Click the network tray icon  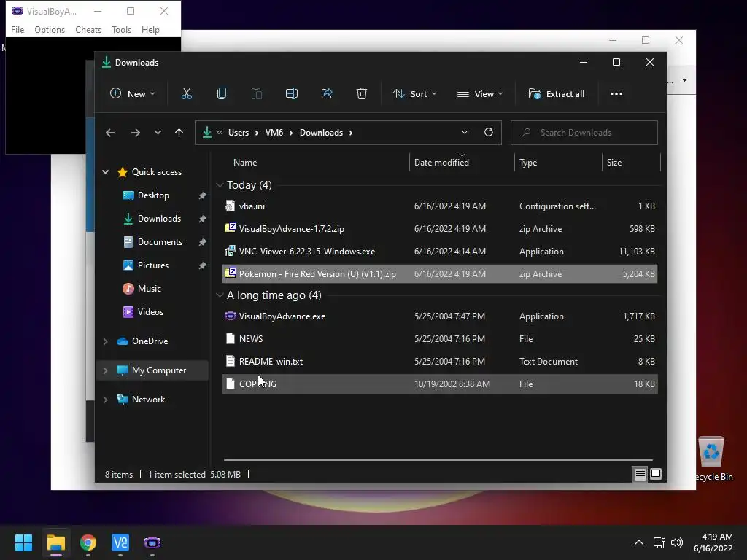point(659,542)
